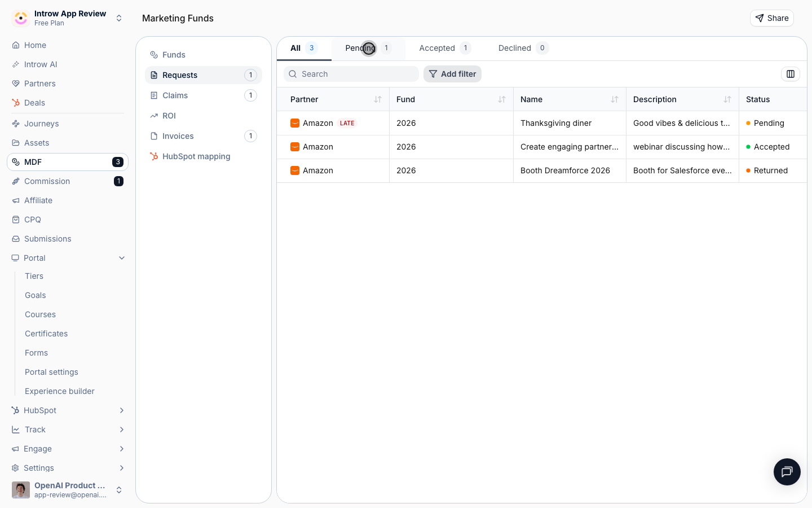812x508 pixels.
Task: Click Amazon logo in Booth Dreamforce row
Action: (295, 170)
